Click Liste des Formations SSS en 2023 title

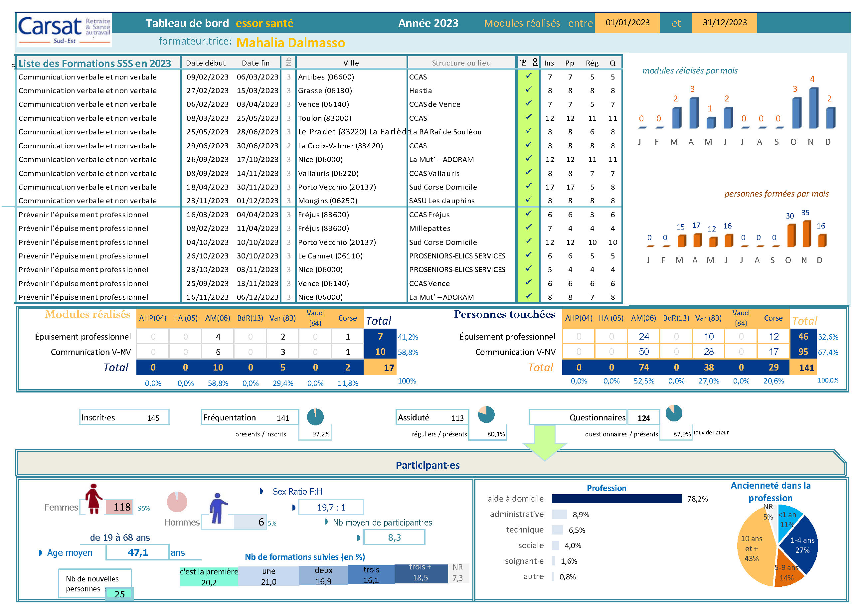pos(95,63)
